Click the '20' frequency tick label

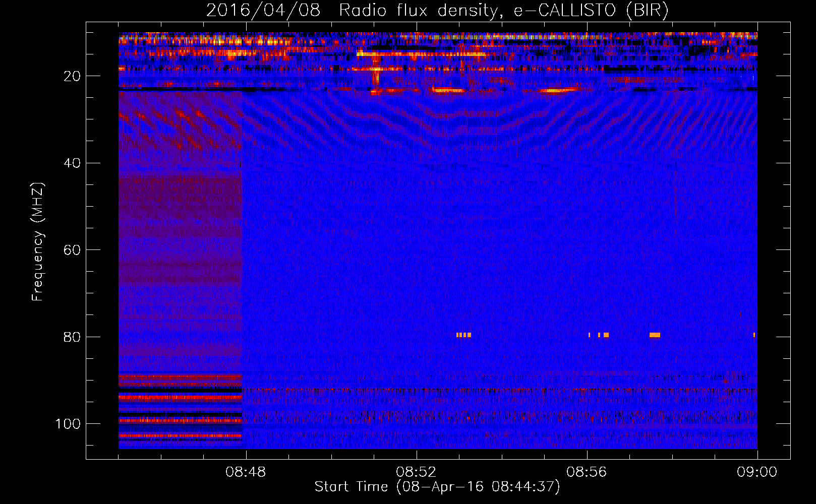coord(72,76)
